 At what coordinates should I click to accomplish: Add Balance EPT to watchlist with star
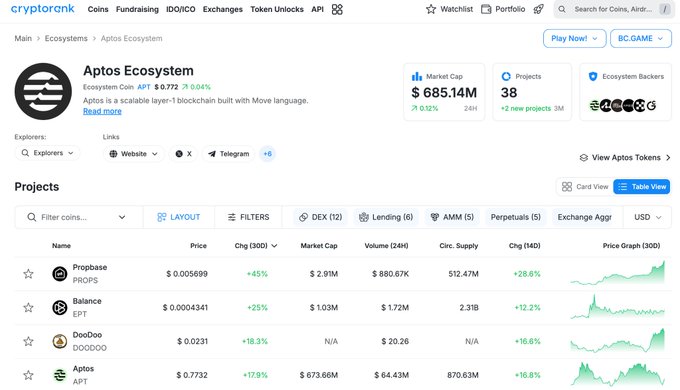coord(28,308)
